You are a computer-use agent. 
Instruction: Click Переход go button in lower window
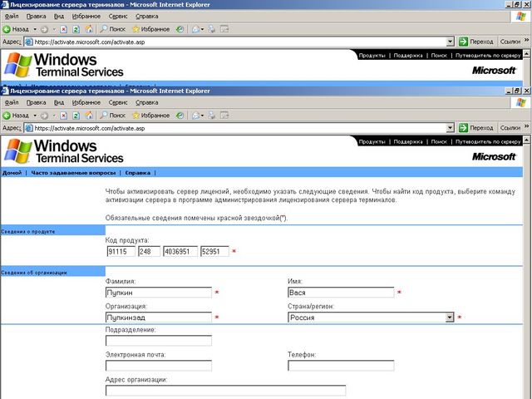(476, 128)
